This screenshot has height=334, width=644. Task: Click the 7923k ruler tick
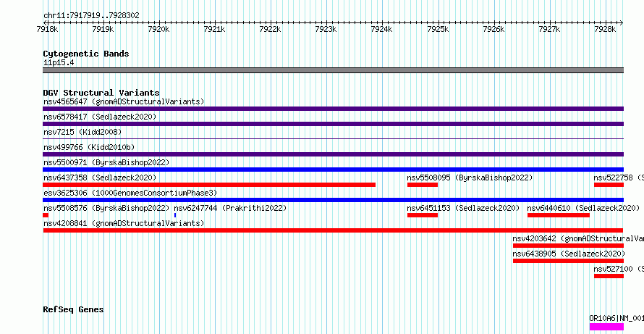pyautogui.click(x=326, y=29)
